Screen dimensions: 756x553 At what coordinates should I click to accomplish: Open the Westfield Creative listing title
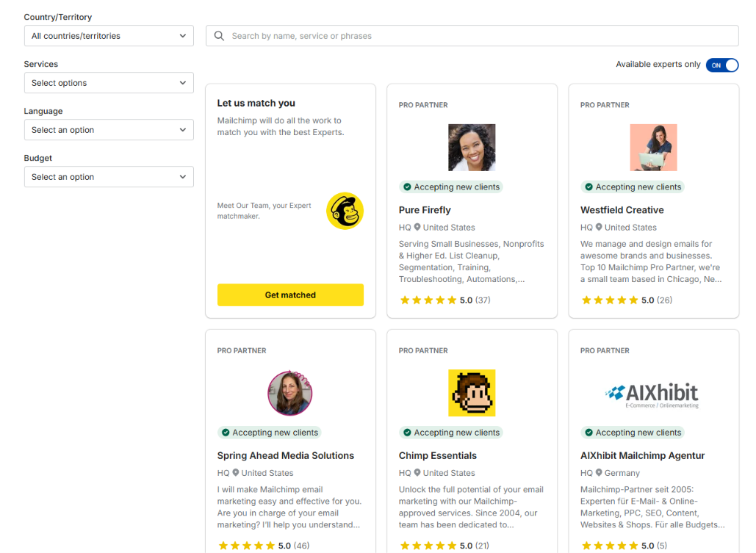(x=622, y=210)
